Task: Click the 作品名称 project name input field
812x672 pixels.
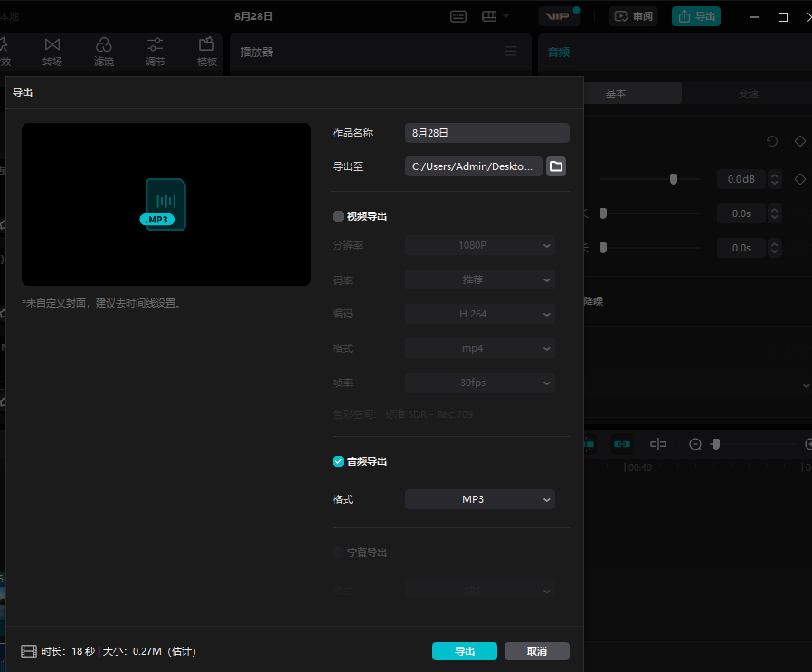Action: click(486, 133)
